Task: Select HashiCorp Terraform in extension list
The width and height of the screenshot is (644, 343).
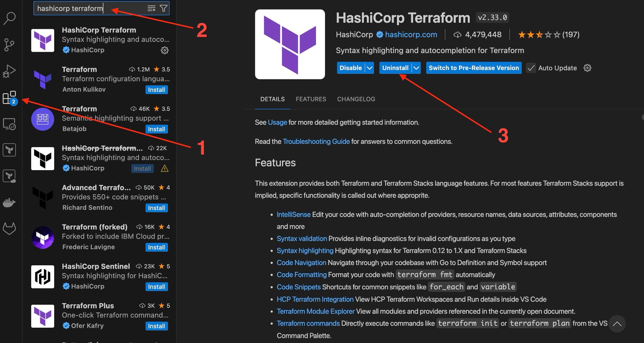Action: tap(100, 40)
